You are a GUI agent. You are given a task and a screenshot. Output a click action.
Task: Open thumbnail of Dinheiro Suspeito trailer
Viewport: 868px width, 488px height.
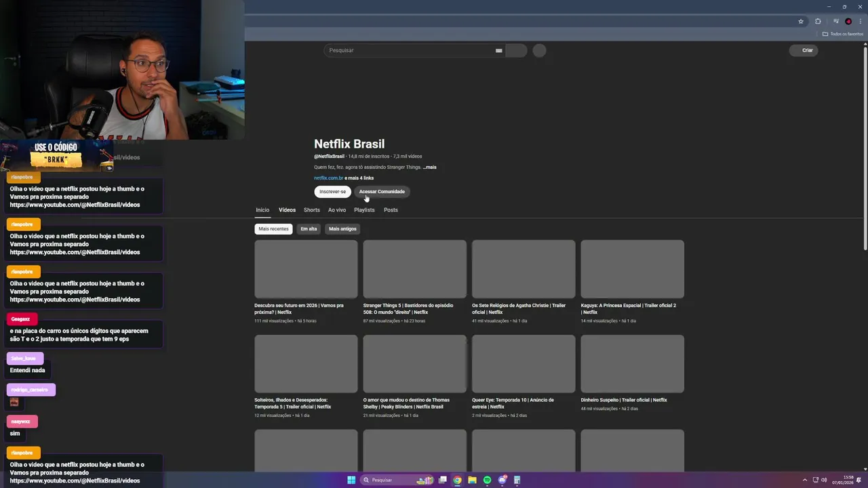[633, 364]
